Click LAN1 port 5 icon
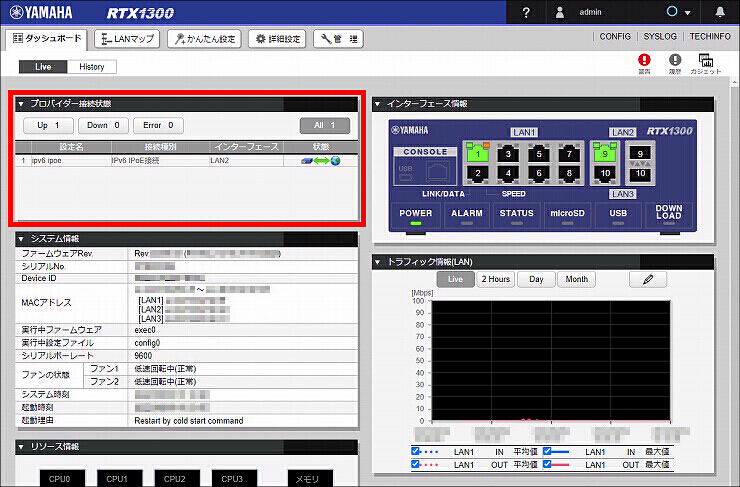 (x=538, y=153)
